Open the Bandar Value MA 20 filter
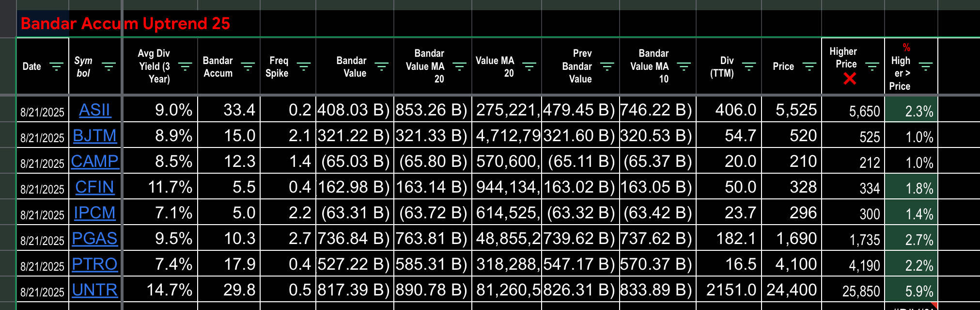Screen dimensions: 980x310 pos(459,66)
